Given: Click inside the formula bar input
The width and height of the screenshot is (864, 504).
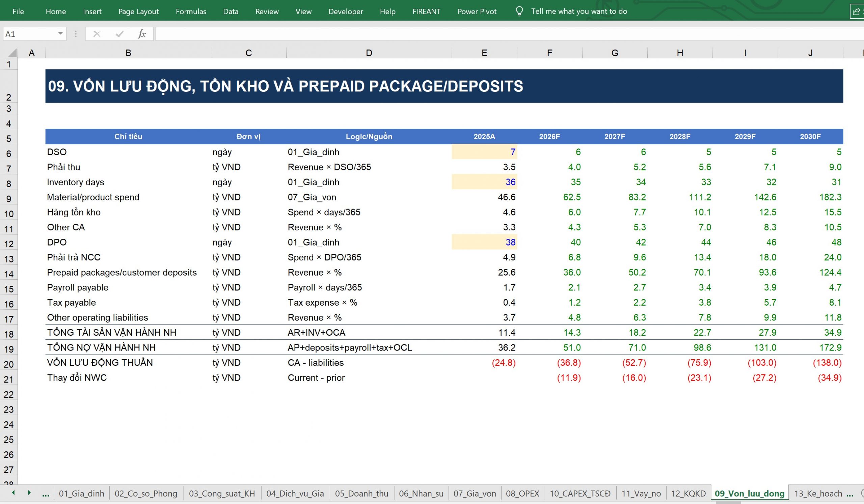Looking at the screenshot, I should pos(507,34).
